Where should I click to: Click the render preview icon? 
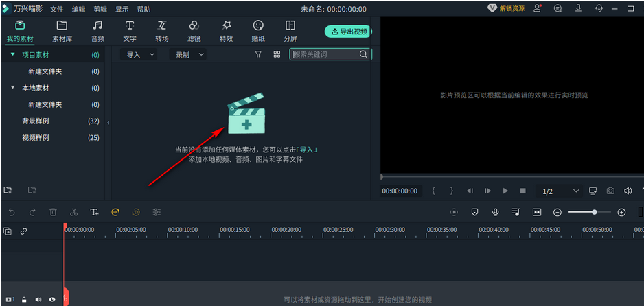455,212
